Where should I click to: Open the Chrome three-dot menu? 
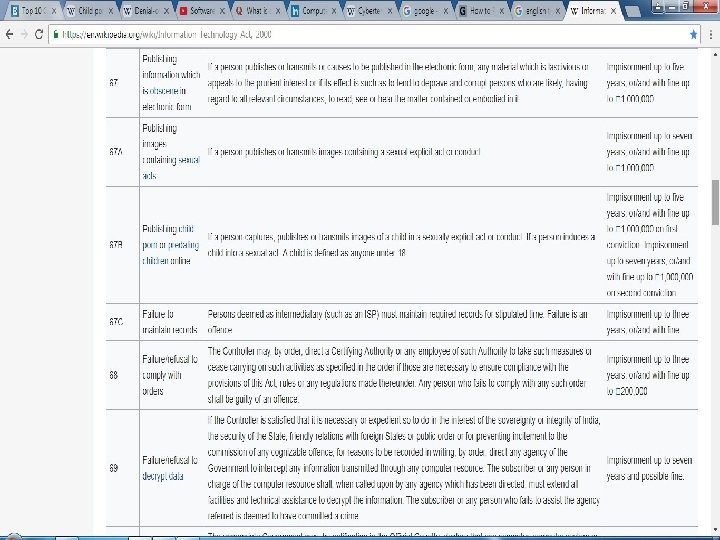(711, 34)
